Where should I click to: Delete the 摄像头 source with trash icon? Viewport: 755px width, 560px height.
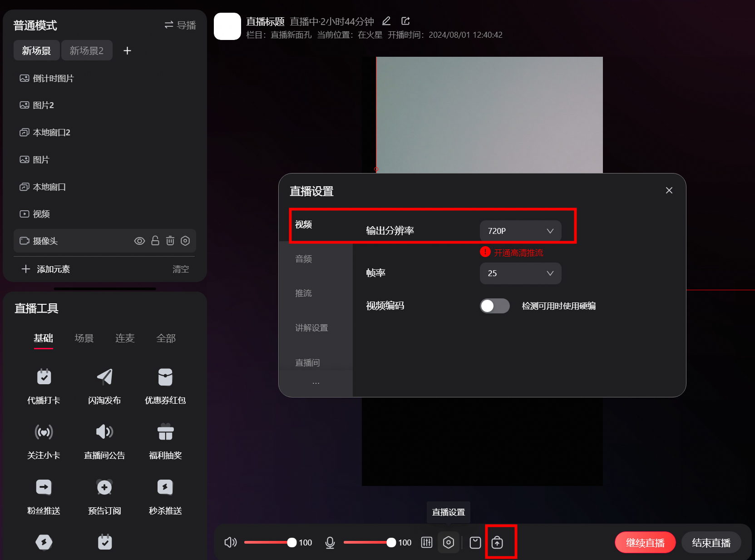pyautogui.click(x=170, y=241)
